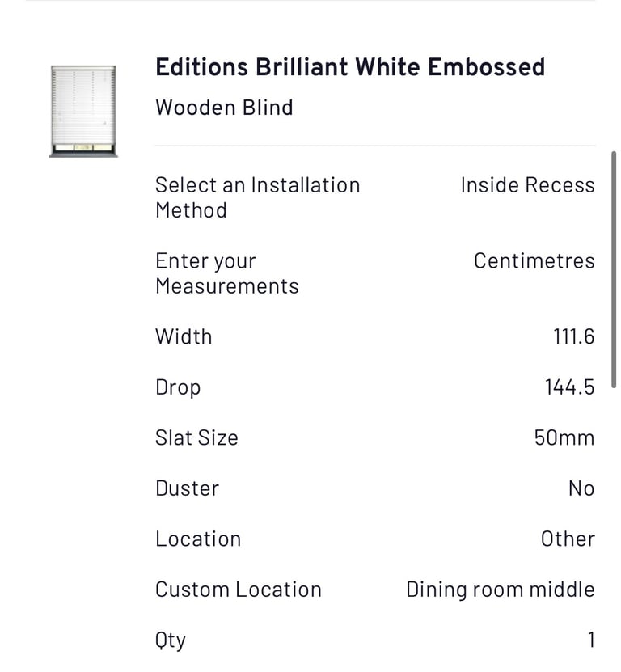The image size is (621, 672).
Task: Click the Drop value 144.5
Action: [569, 387]
